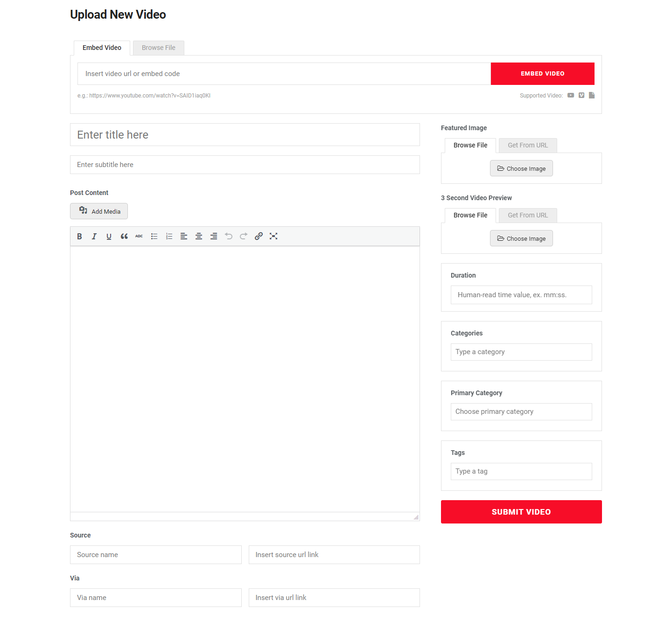Insert a blockquote using the quote icon
The image size is (672, 635).
pos(124,237)
